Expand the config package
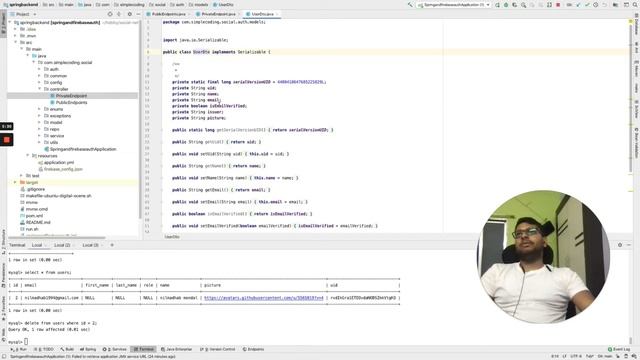Image resolution: width=640 pixels, height=360 pixels. 40,82
